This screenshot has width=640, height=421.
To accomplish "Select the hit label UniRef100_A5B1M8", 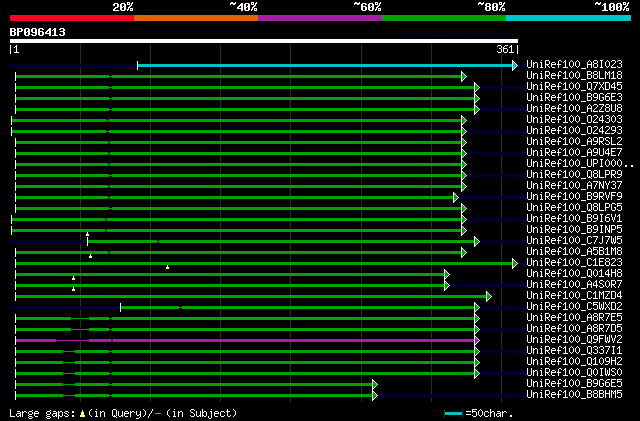I will click(x=574, y=252).
